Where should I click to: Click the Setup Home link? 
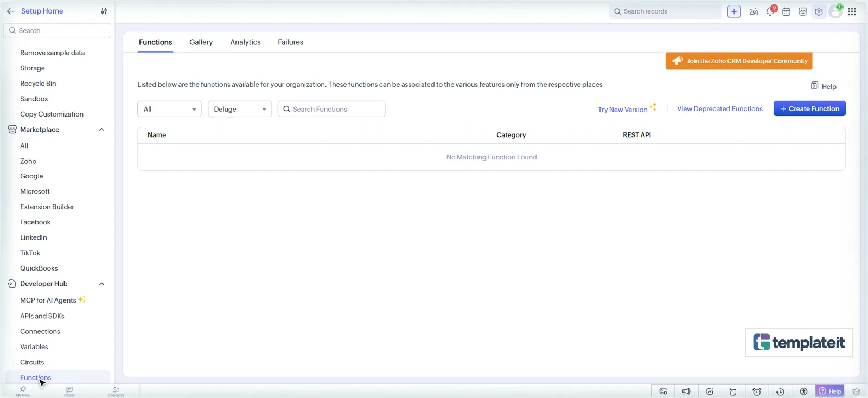point(42,11)
